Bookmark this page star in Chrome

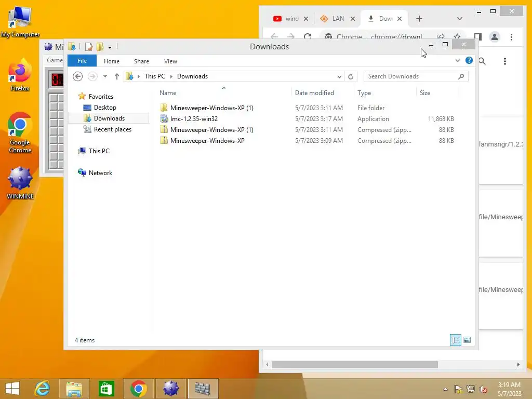(457, 37)
